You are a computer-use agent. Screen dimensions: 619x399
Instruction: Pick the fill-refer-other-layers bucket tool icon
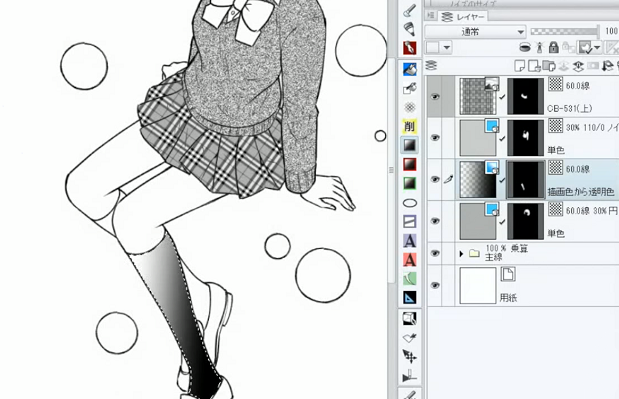click(410, 88)
